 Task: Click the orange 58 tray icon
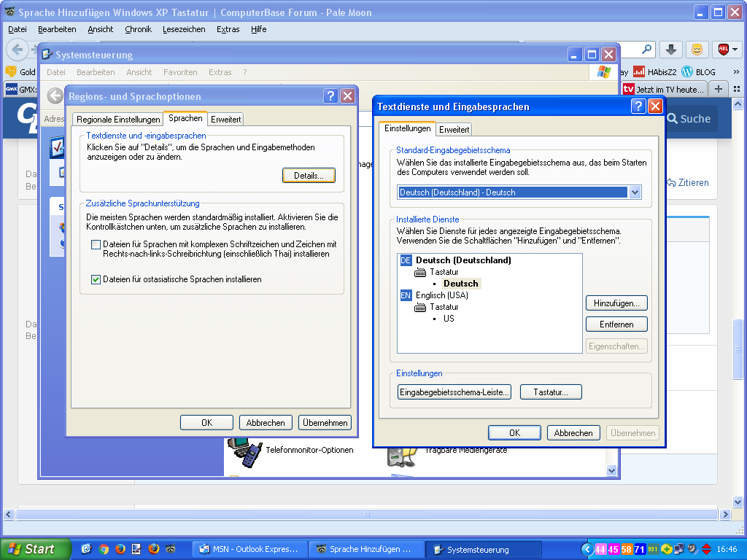pos(626,549)
